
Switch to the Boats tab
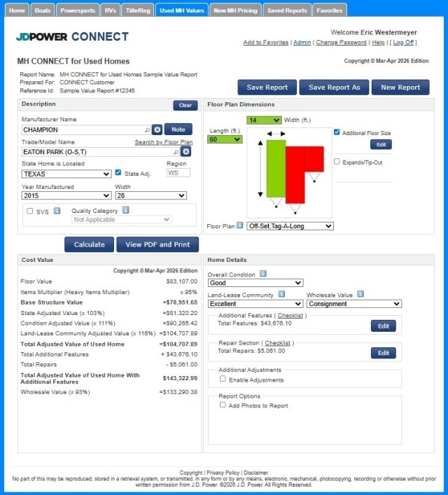coord(43,10)
